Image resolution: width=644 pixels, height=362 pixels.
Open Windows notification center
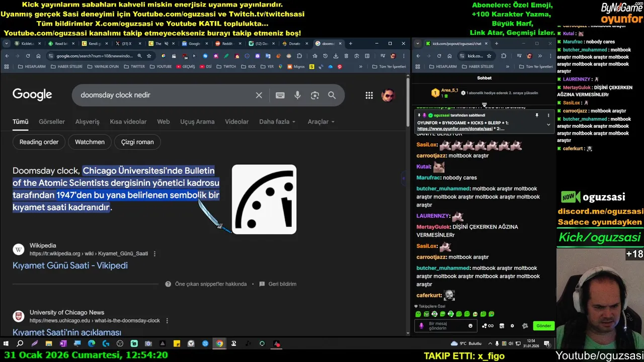pos(547,344)
